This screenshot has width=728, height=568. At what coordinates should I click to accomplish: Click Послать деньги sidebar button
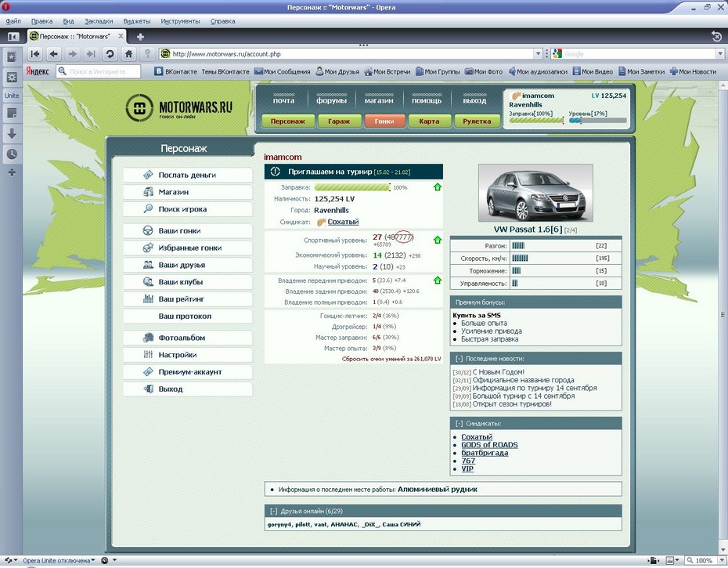(188, 175)
